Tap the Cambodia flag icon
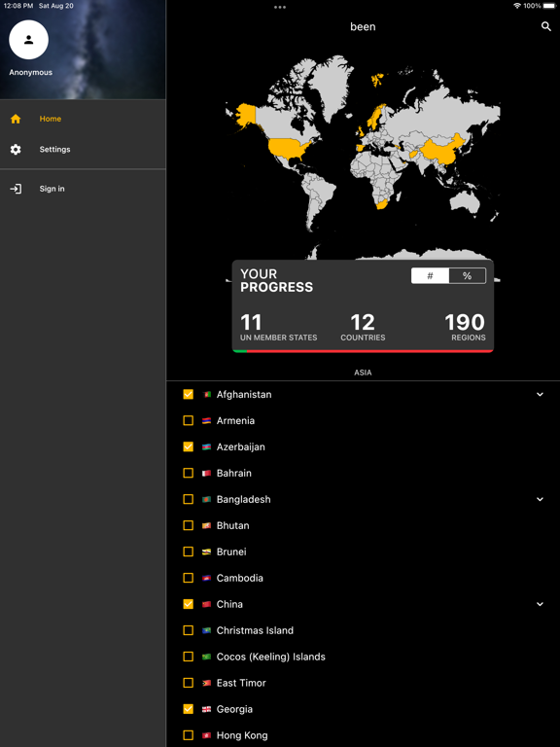Viewport: 560px width, 747px height. click(x=206, y=578)
